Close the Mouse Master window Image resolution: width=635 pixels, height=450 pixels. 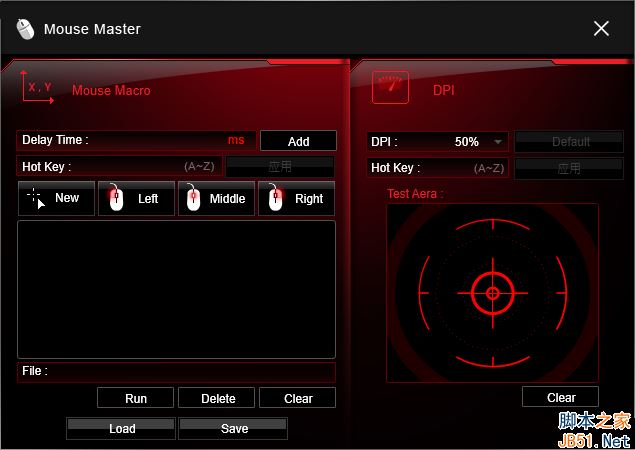[x=601, y=29]
